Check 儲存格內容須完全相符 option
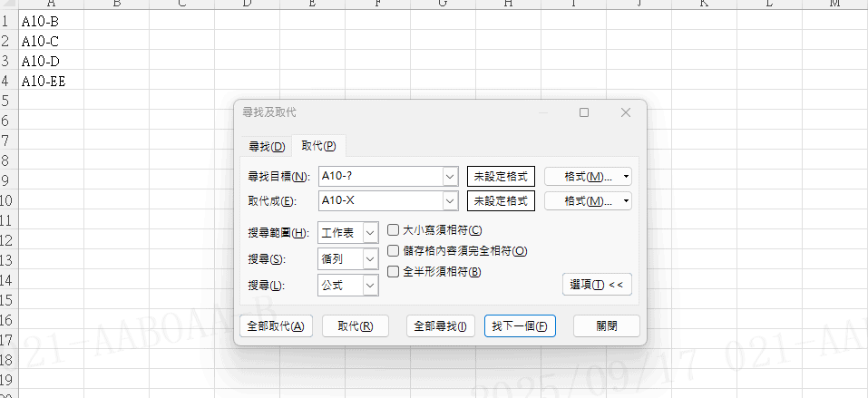Screen dimensions: 868x398 point(394,250)
